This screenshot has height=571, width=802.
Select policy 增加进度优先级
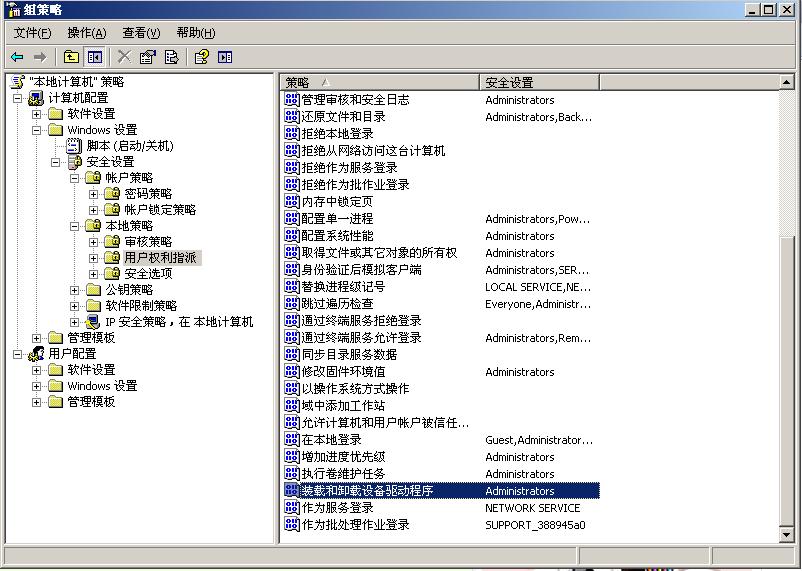(x=344, y=456)
